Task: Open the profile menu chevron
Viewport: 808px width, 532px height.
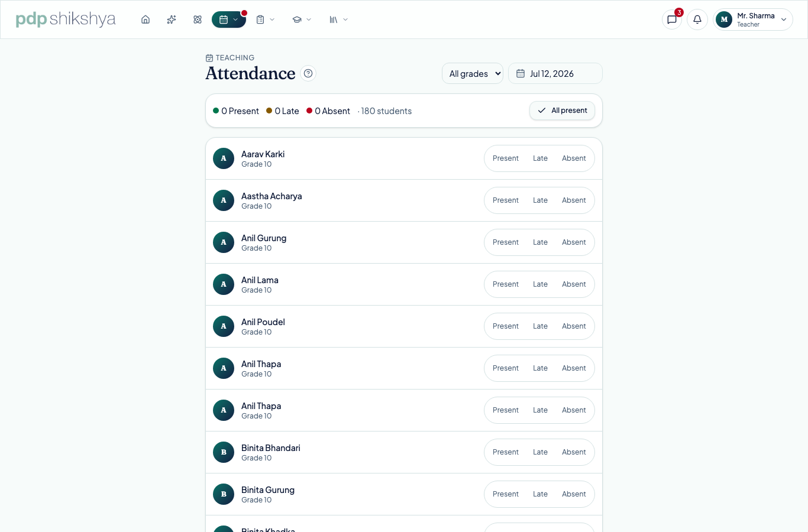Action: [784, 20]
